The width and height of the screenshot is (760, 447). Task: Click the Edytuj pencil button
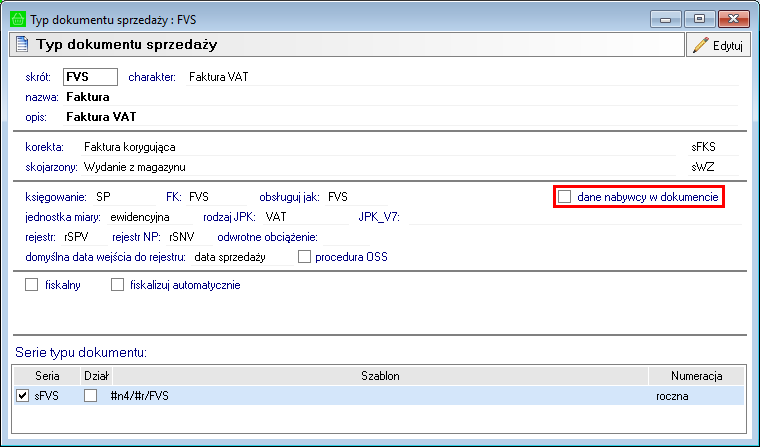pyautogui.click(x=717, y=45)
